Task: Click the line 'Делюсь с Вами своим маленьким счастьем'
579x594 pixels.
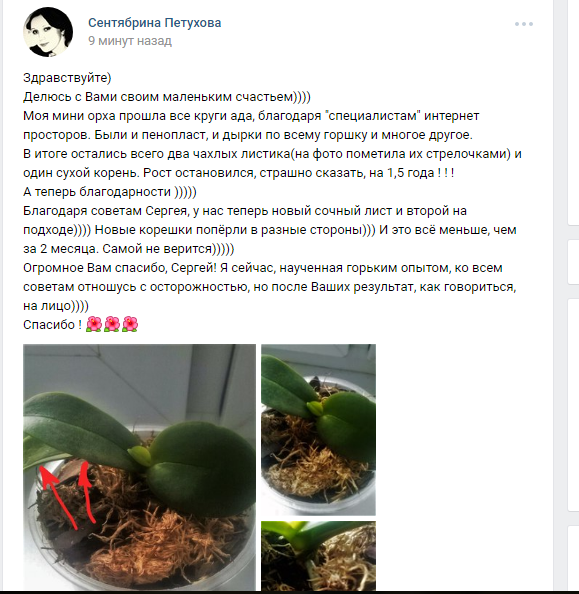Action: coord(158,97)
